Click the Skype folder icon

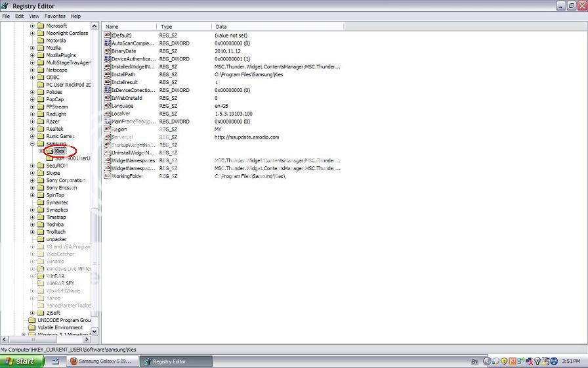40,173
